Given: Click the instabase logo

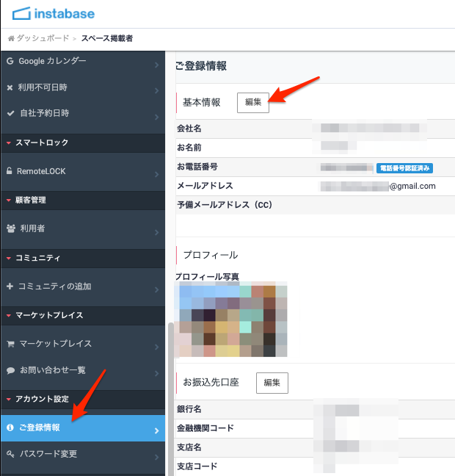Looking at the screenshot, I should point(54,13).
